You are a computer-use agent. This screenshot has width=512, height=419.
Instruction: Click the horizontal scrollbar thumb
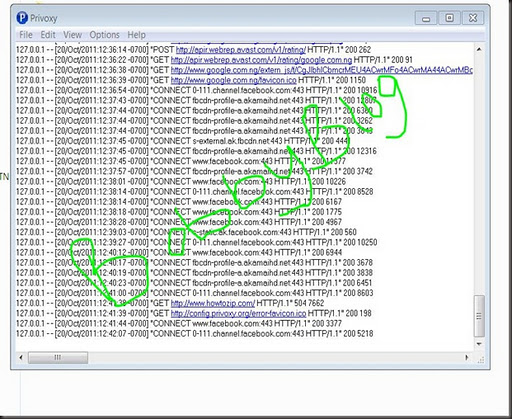pos(58,358)
